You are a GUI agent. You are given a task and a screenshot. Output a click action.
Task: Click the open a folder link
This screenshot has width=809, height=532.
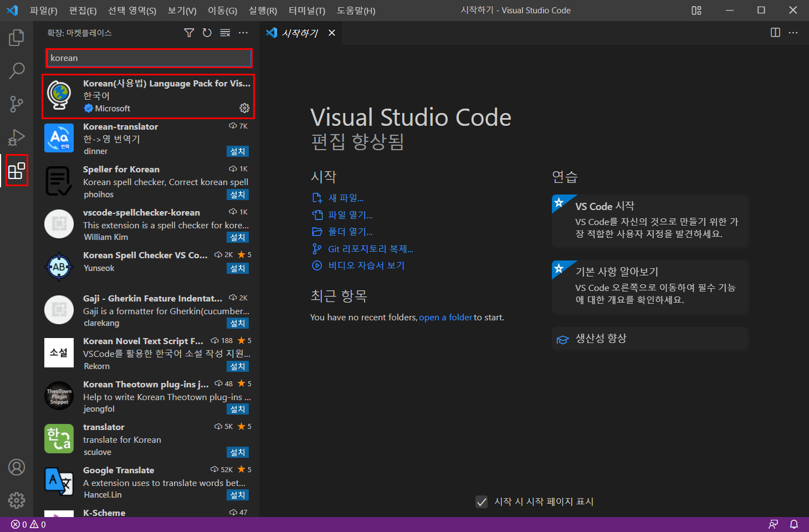446,318
